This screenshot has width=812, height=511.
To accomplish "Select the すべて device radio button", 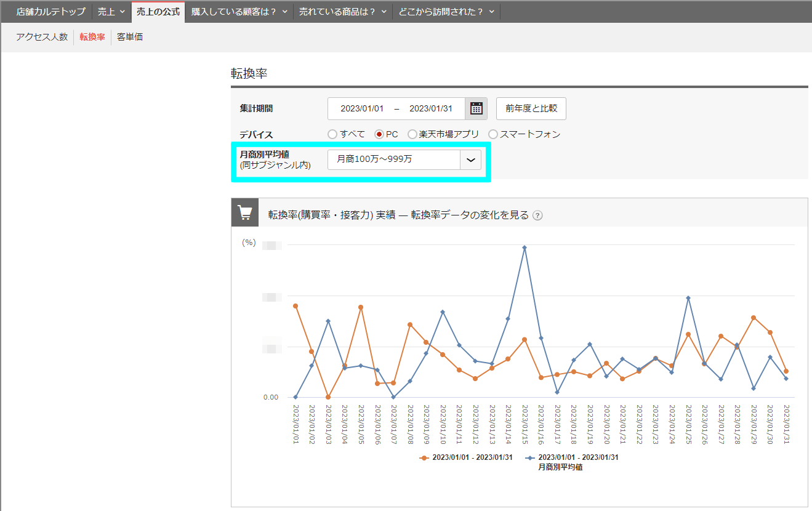I will (332, 134).
